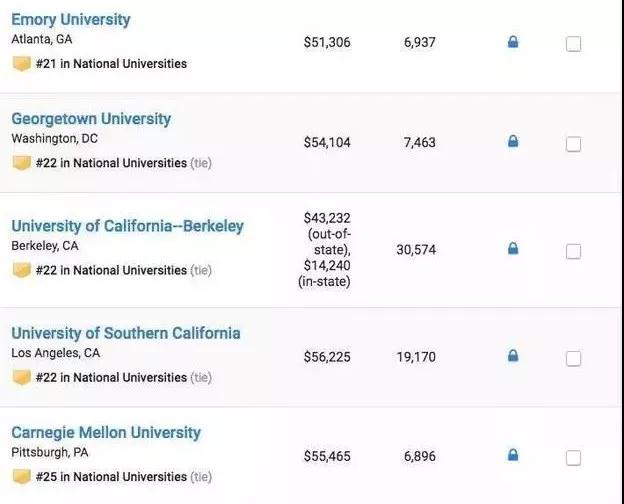Click the lock icon in Carnegie Mellon row
This screenshot has width=624, height=504.
513,455
